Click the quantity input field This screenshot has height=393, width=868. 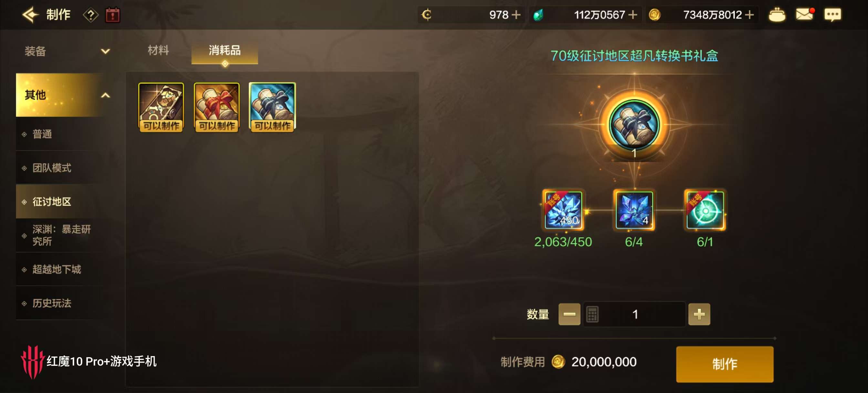coord(635,314)
